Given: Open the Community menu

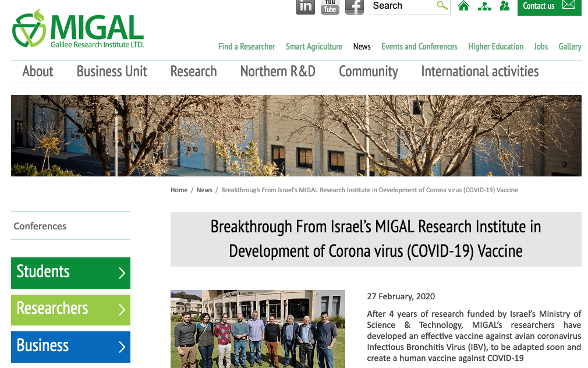Looking at the screenshot, I should click(369, 71).
